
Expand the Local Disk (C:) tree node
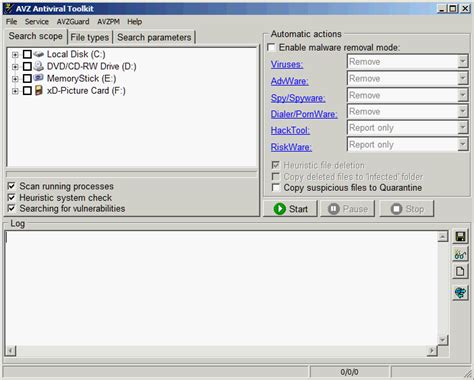click(x=15, y=54)
